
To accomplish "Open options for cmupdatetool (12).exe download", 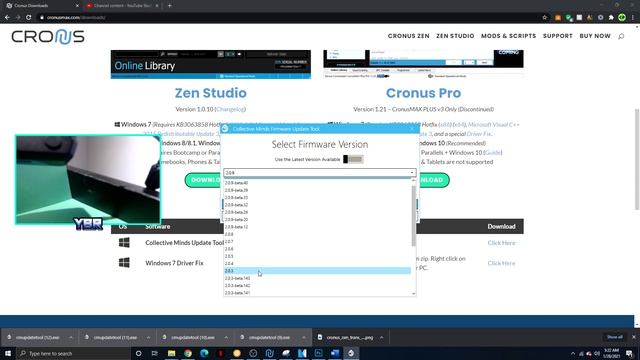I will 71,338.
